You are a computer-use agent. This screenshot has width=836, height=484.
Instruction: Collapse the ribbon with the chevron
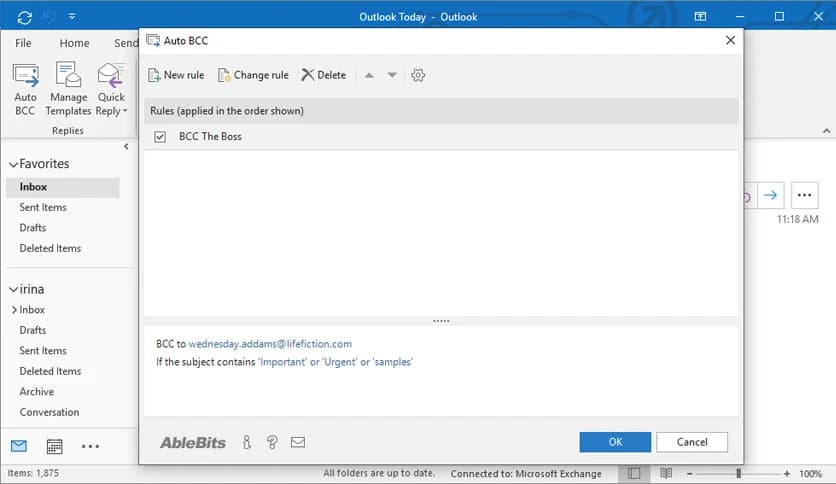826,131
